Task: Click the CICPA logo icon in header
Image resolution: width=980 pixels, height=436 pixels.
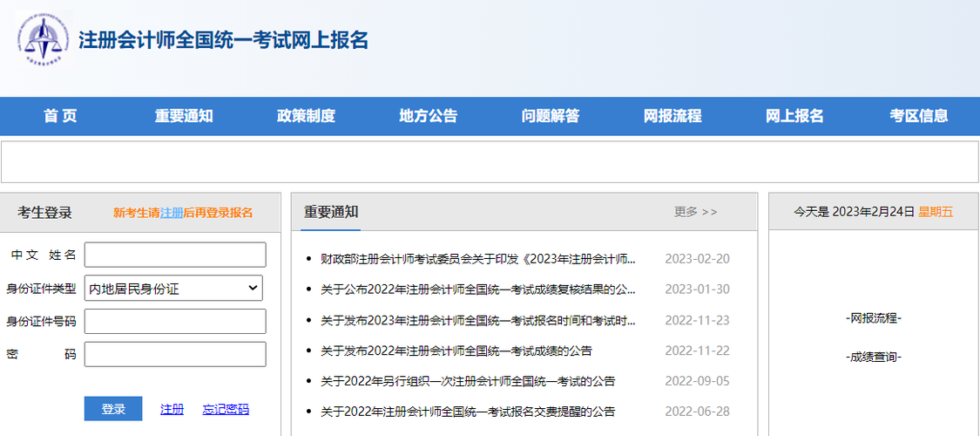Action: tap(42, 41)
